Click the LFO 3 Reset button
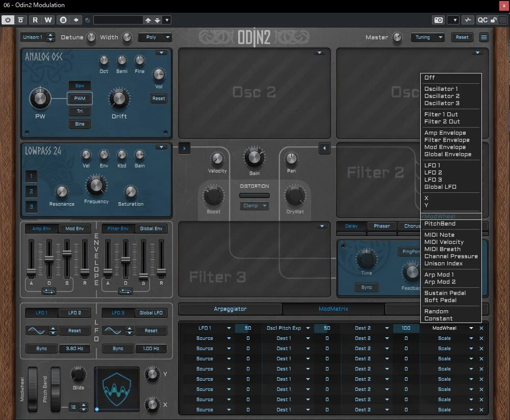 click(151, 331)
